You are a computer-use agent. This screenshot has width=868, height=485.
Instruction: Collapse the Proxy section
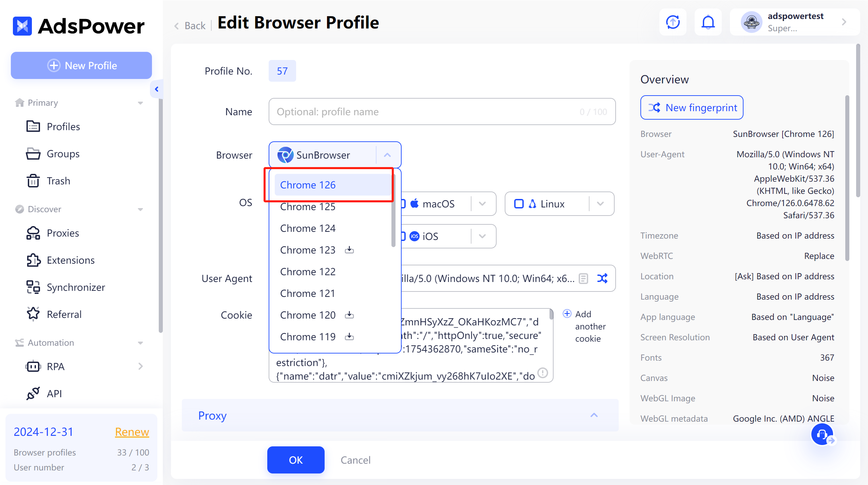click(594, 415)
